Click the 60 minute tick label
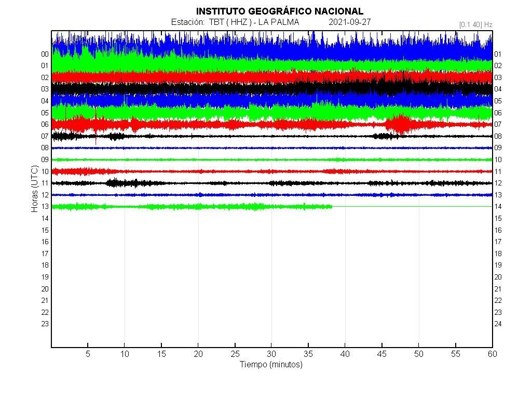 [492, 354]
